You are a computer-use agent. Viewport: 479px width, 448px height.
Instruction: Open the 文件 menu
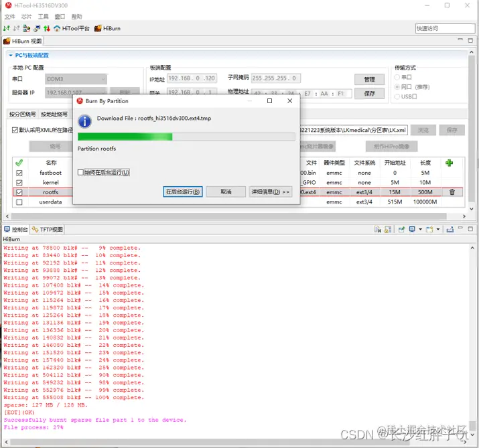coord(9,17)
